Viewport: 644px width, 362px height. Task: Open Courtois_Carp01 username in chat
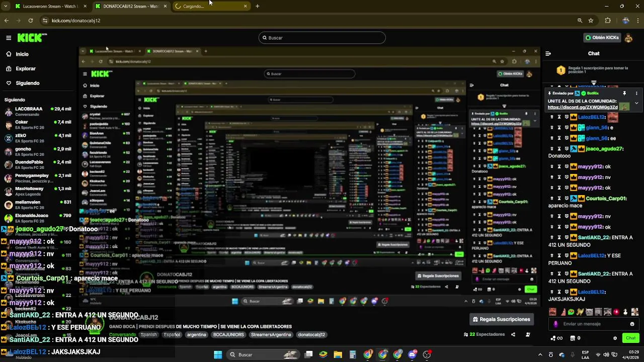(606, 198)
